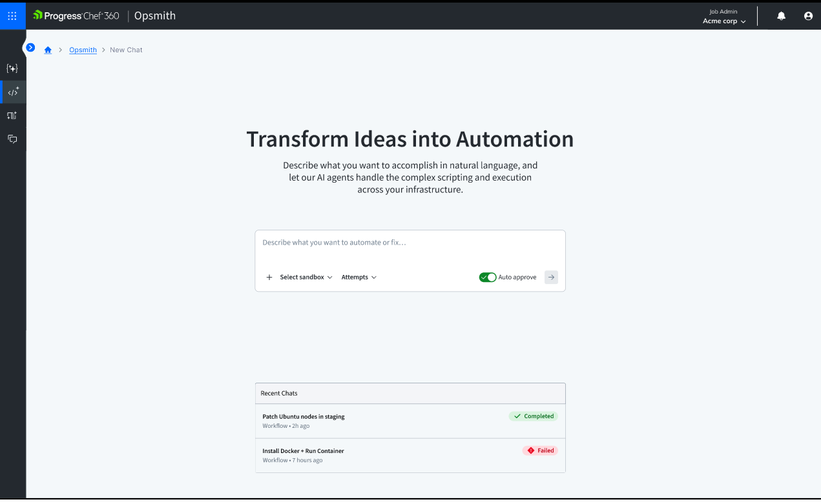Go to home via breadcrumb house icon
821x504 pixels.
point(48,50)
